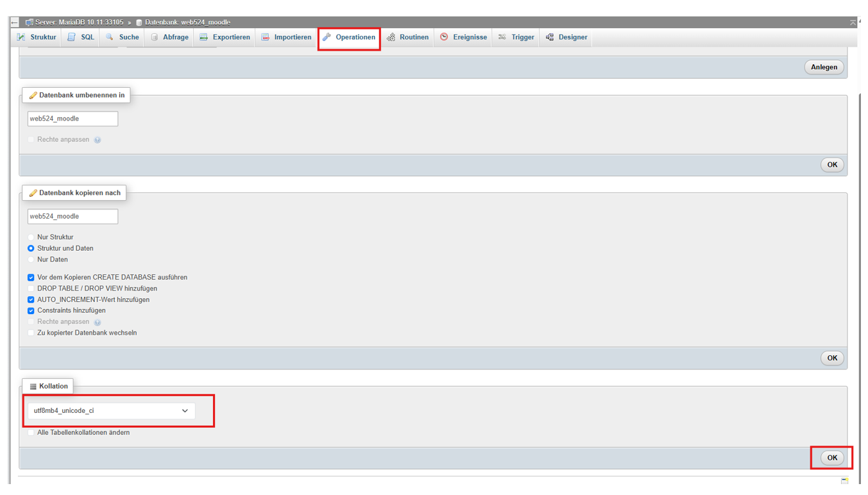Click the Anlegen button
Viewport: 868px width, 495px height.
pyautogui.click(x=824, y=67)
